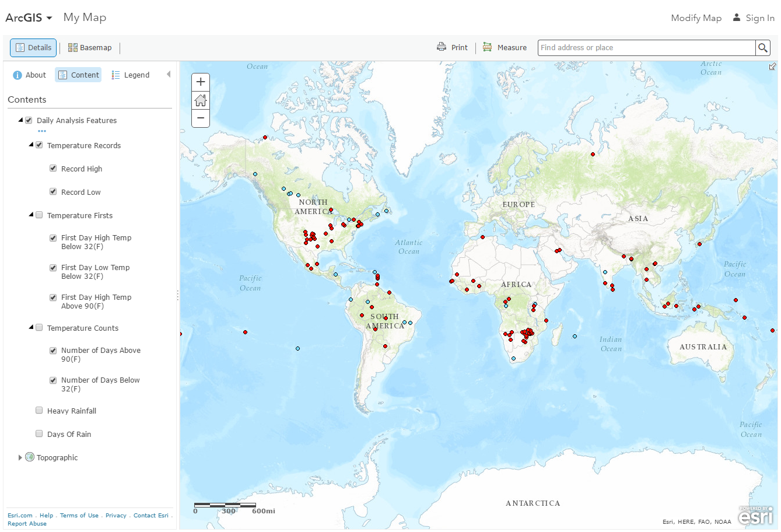Image resolution: width=781 pixels, height=532 pixels.
Task: Open the Esri.com footer link
Action: tap(20, 516)
